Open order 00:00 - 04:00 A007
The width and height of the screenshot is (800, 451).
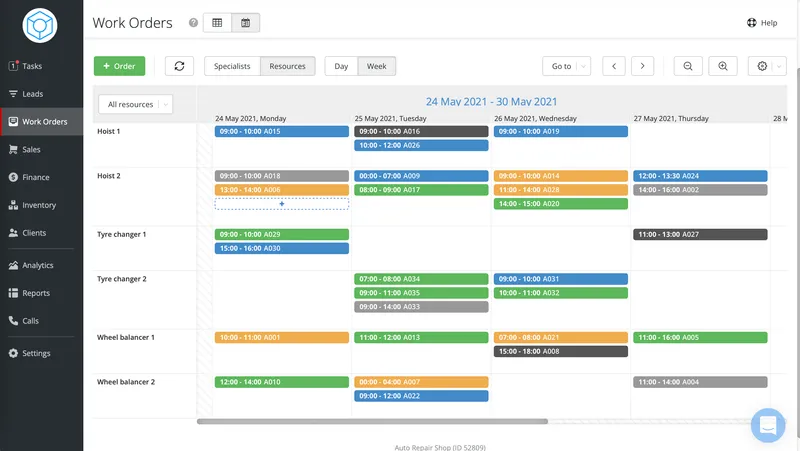click(421, 382)
